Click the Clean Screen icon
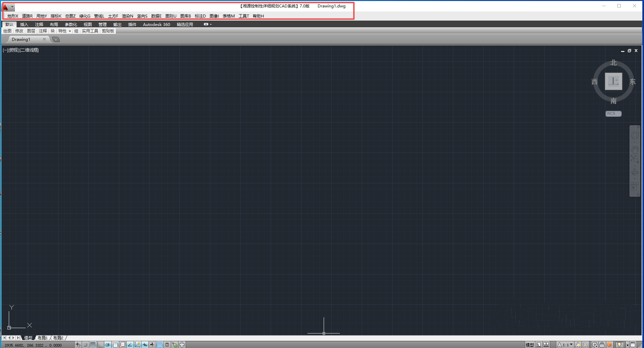 click(x=633, y=345)
